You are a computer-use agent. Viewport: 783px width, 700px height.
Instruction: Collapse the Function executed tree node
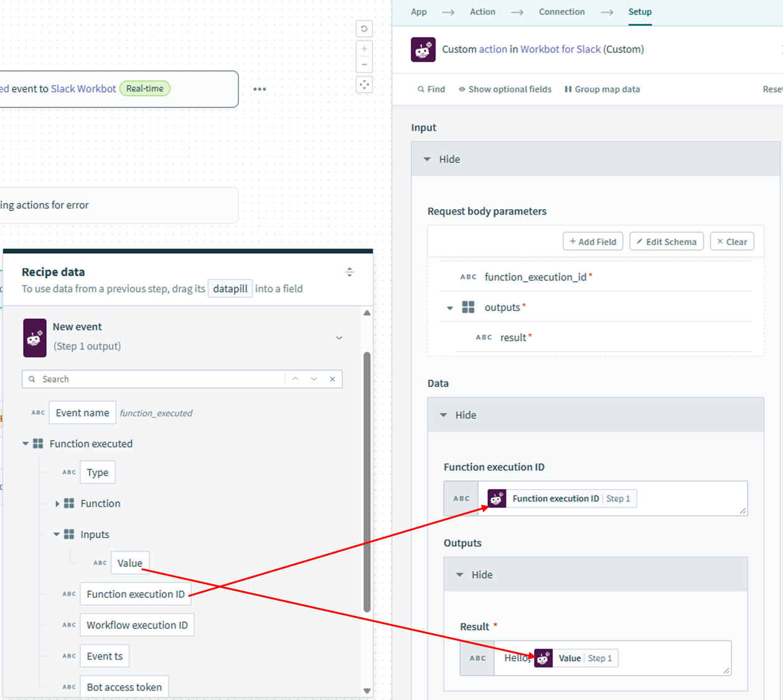[x=26, y=444]
